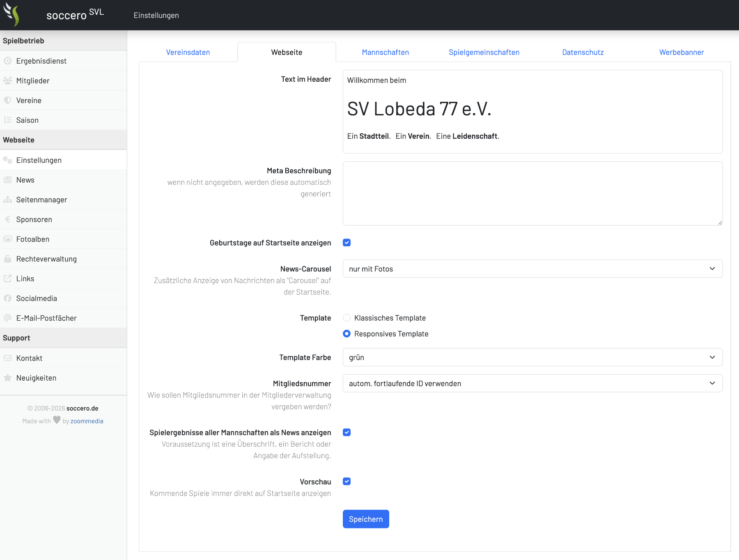Click the Neuigkeiten star icon

(7, 378)
